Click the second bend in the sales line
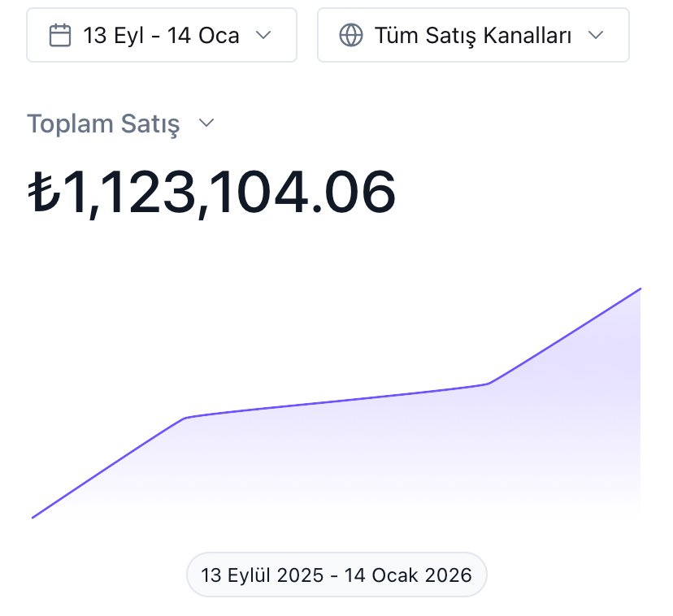 (488, 383)
